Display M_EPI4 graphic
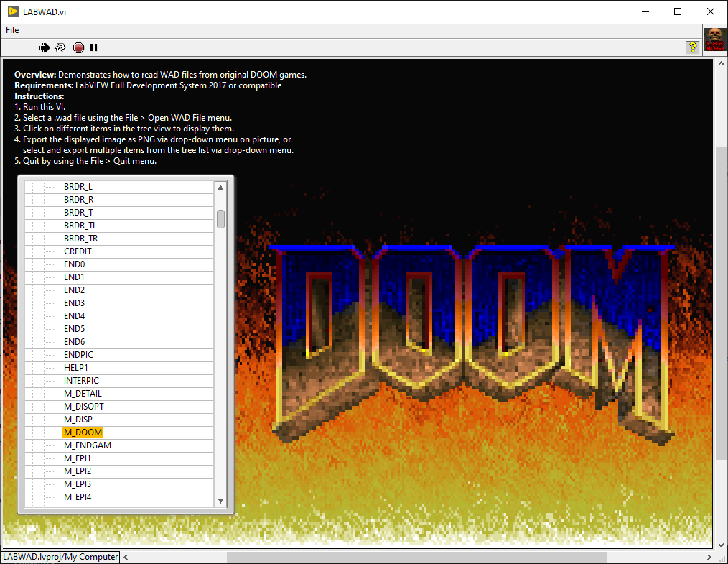This screenshot has height=564, width=728. [78, 497]
